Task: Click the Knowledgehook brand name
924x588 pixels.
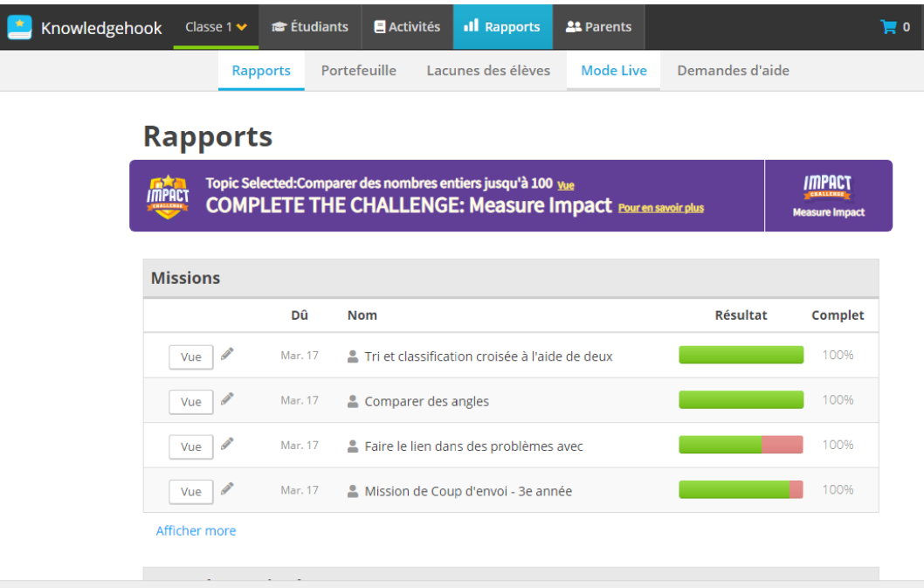Action: pyautogui.click(x=101, y=28)
